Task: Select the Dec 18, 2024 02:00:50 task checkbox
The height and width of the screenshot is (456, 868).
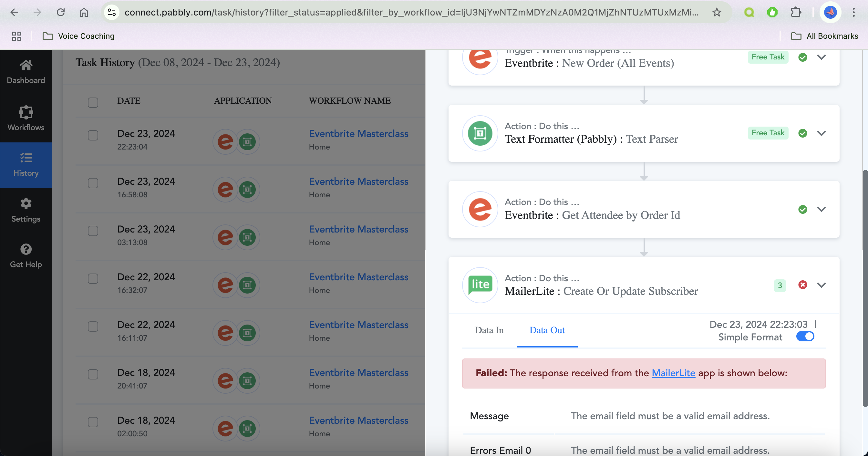Action: 93,422
